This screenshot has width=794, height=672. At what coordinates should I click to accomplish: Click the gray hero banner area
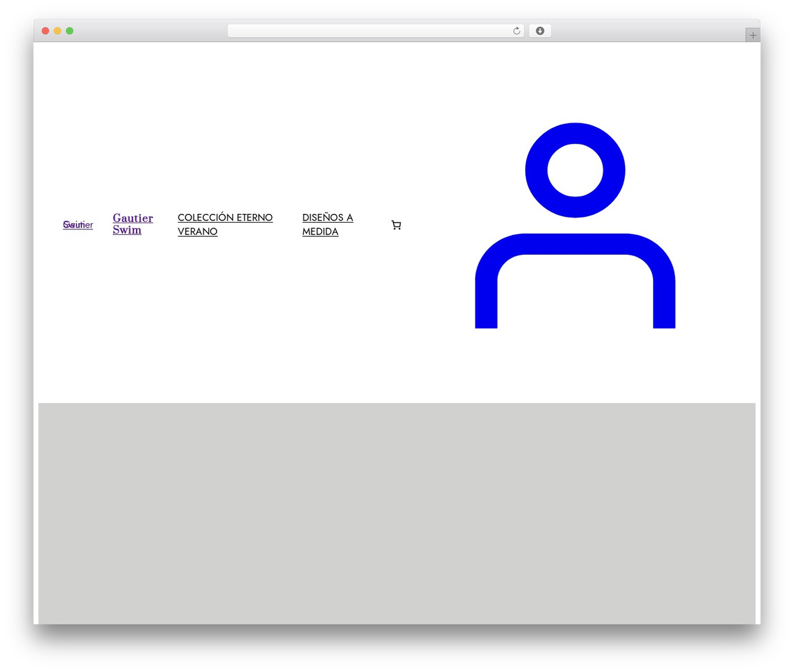pyautogui.click(x=397, y=513)
